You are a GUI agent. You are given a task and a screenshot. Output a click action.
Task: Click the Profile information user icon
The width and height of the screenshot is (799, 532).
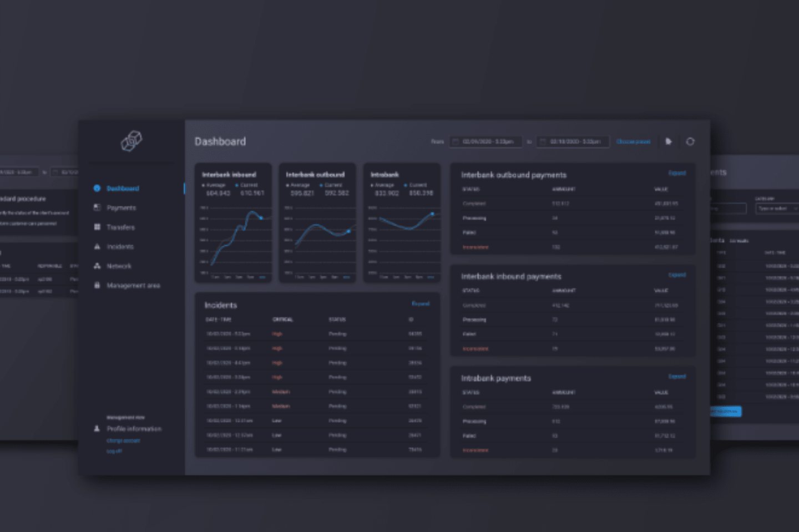97,428
